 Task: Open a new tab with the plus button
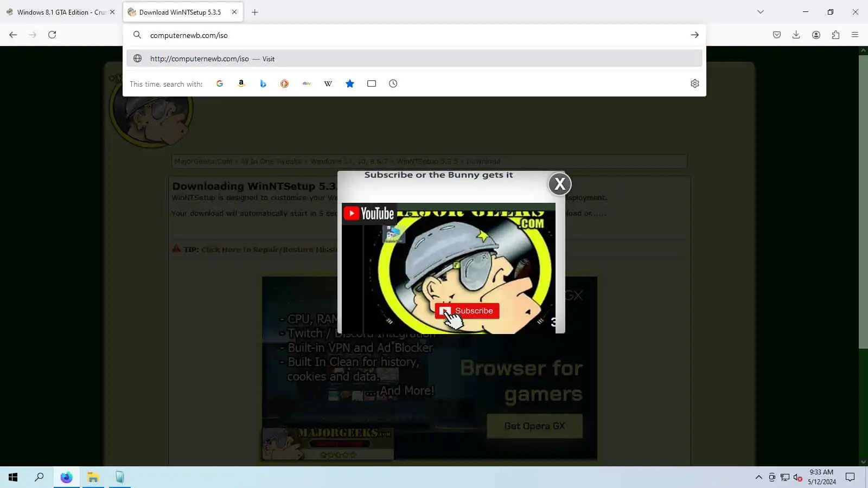pyautogui.click(x=255, y=12)
